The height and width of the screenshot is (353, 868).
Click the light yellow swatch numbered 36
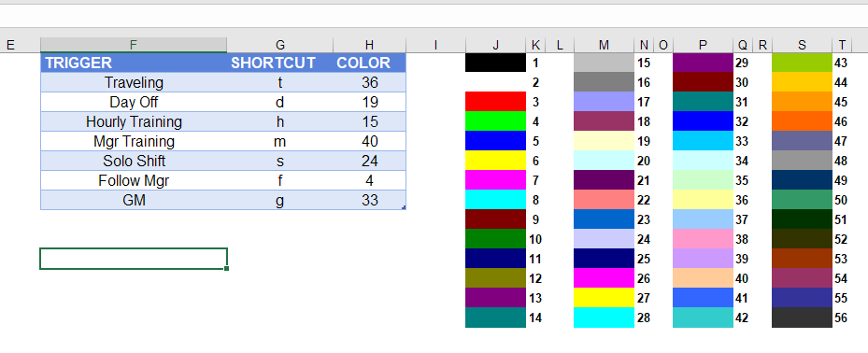point(703,200)
